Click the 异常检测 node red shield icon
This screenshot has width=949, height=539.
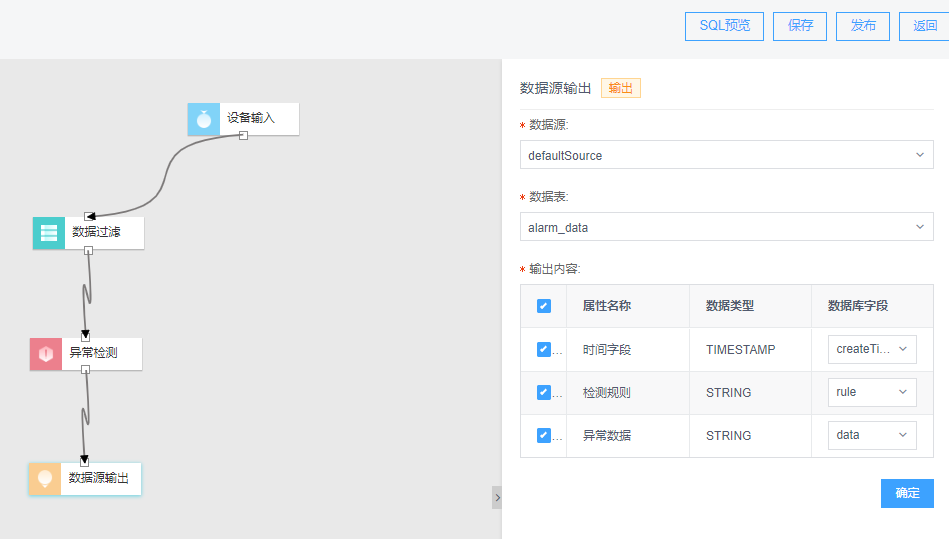tap(46, 354)
